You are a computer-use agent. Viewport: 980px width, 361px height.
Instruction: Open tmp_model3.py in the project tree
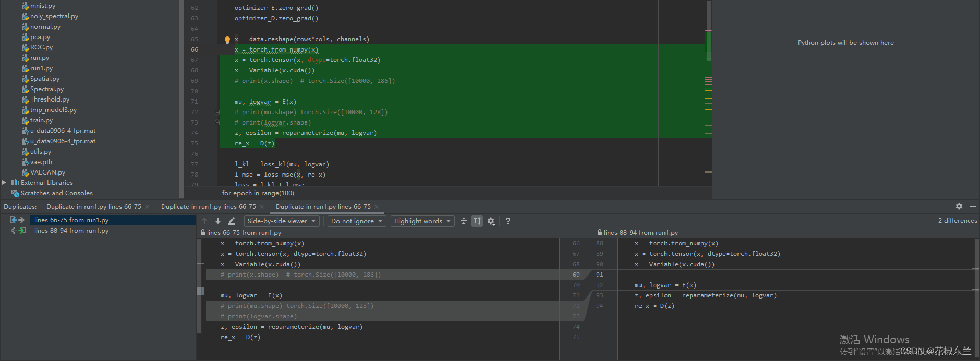click(53, 110)
